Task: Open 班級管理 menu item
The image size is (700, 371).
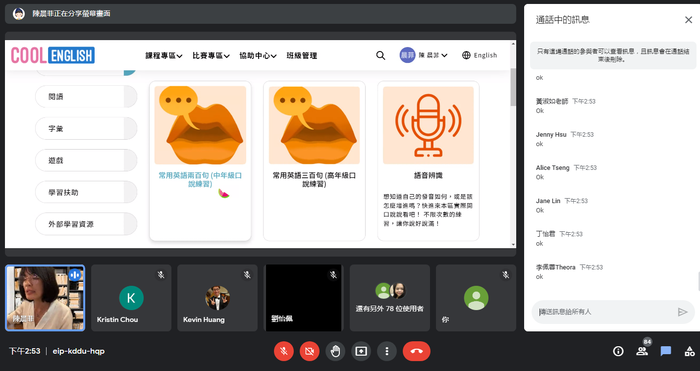Action: (x=302, y=56)
